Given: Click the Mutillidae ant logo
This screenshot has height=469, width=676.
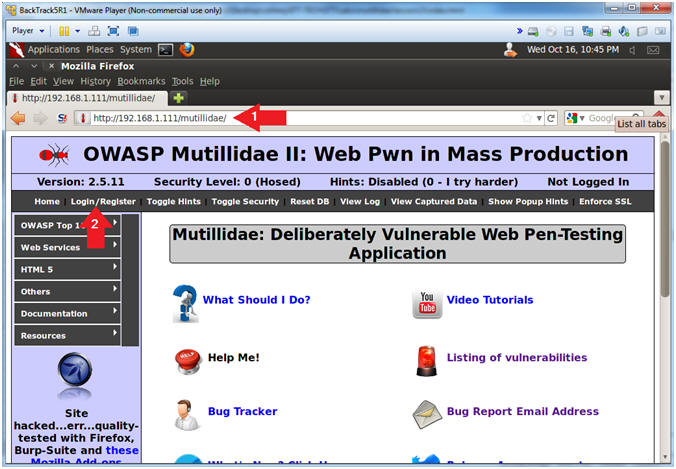Looking at the screenshot, I should (54, 154).
